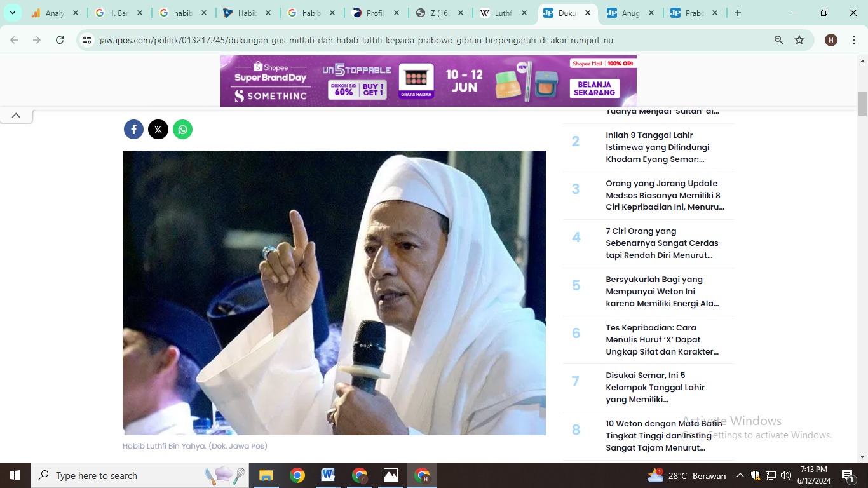Screen dimensions: 868x488
Task: Share the article on X (Twitter)
Action: tap(158, 129)
